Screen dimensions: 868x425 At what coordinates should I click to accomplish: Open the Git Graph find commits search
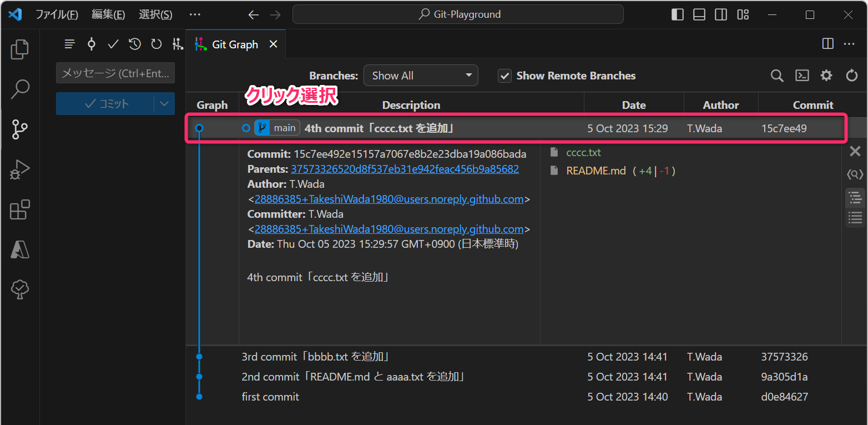click(x=777, y=76)
